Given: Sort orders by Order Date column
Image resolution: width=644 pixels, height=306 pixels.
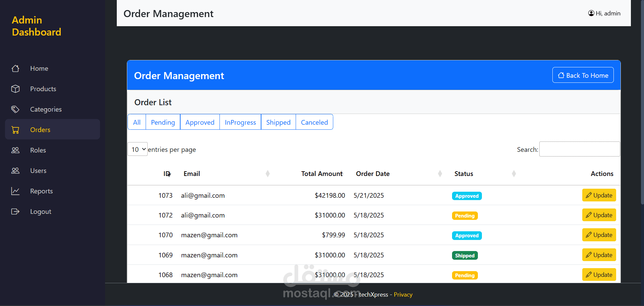Looking at the screenshot, I should coord(440,174).
